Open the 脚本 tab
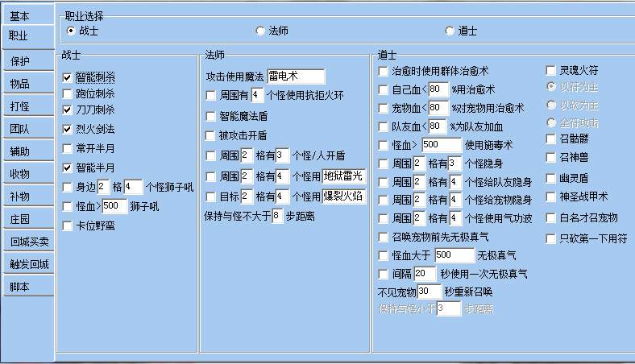The height and width of the screenshot is (364, 635). (28, 287)
